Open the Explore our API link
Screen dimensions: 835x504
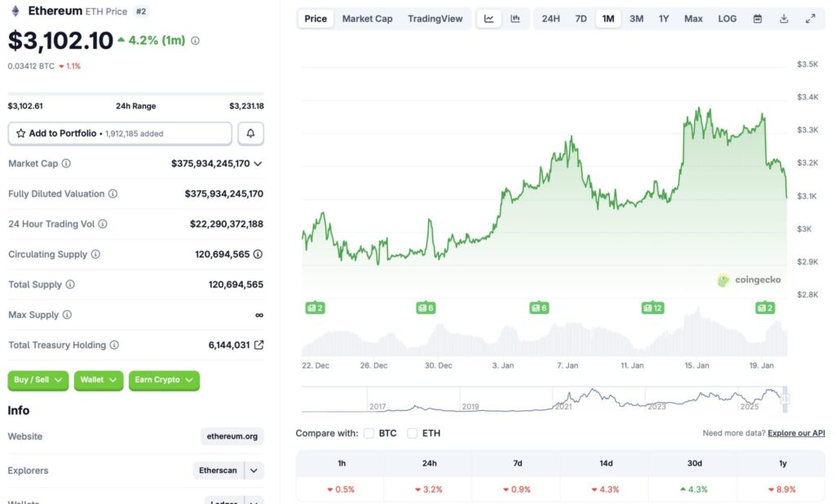[x=796, y=433]
